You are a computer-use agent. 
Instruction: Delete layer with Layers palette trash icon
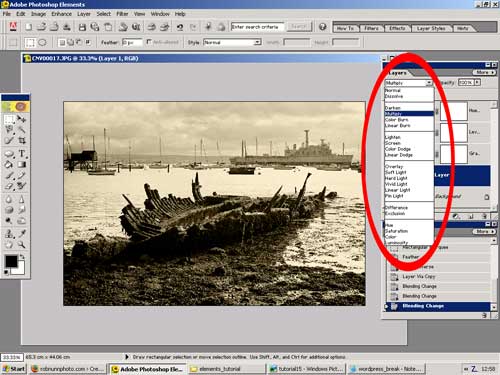tap(484, 216)
